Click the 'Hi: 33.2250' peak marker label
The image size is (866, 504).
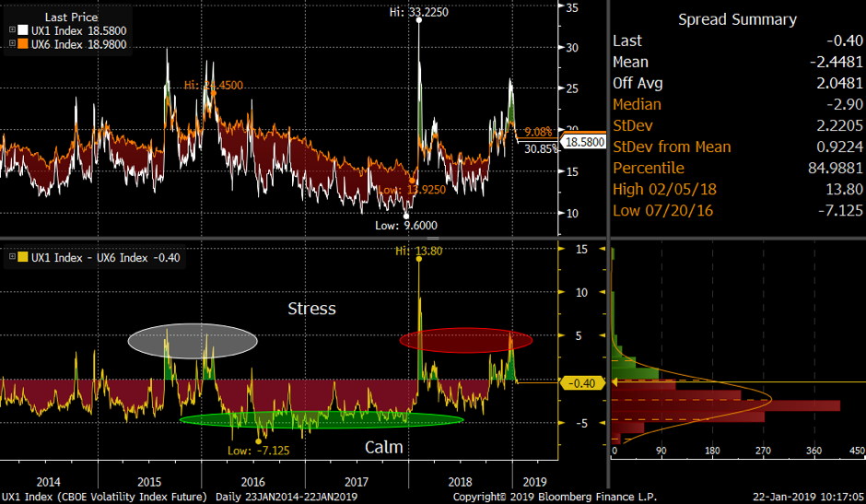[x=418, y=12]
